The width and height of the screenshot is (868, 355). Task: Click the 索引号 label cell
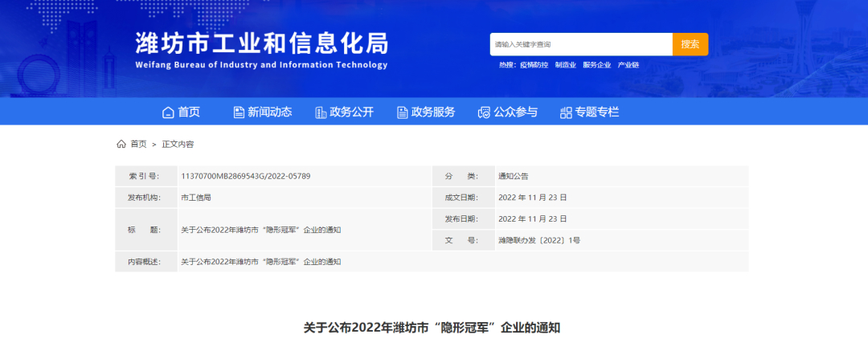coord(146,177)
